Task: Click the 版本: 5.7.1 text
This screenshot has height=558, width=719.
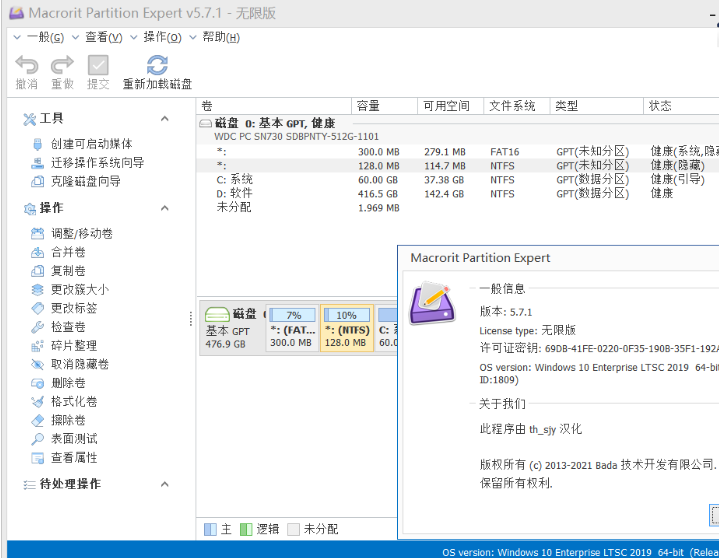Action: pyautogui.click(x=506, y=312)
